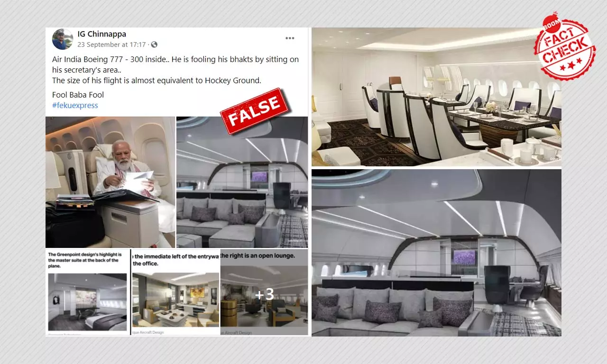This screenshot has height=364, width=607.
Task: Open the post's three-dot options menu
Action: 290,38
